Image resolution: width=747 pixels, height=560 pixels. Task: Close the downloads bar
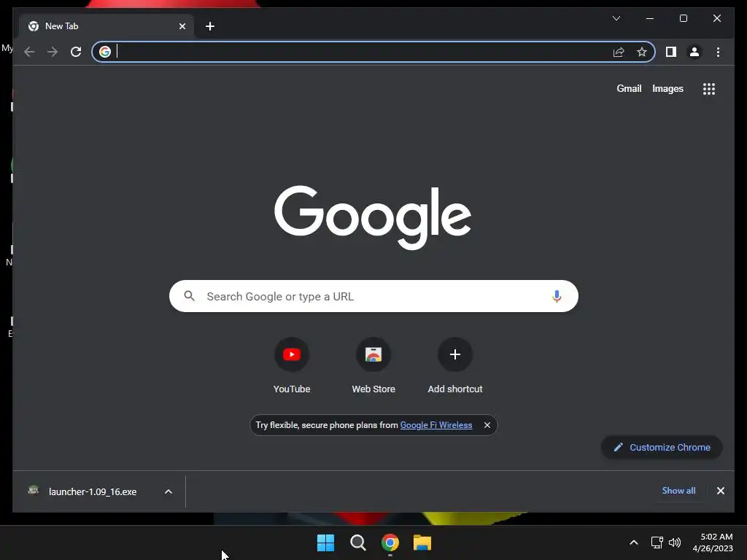click(720, 491)
